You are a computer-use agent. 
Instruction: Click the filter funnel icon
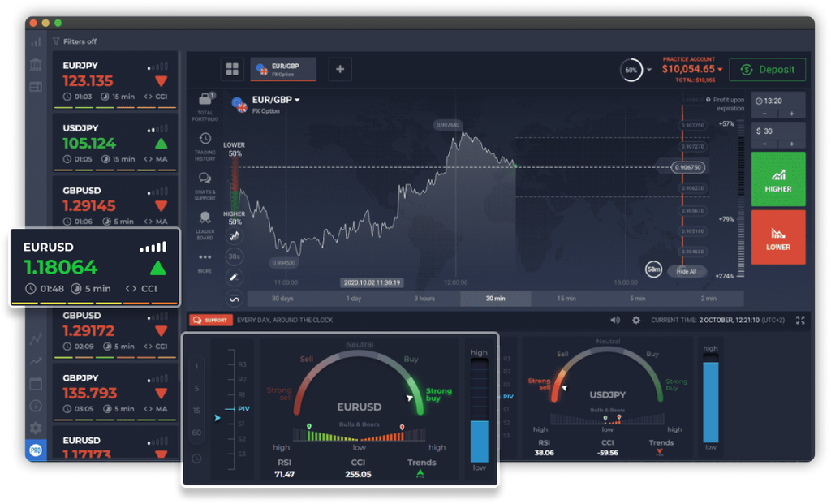click(56, 41)
